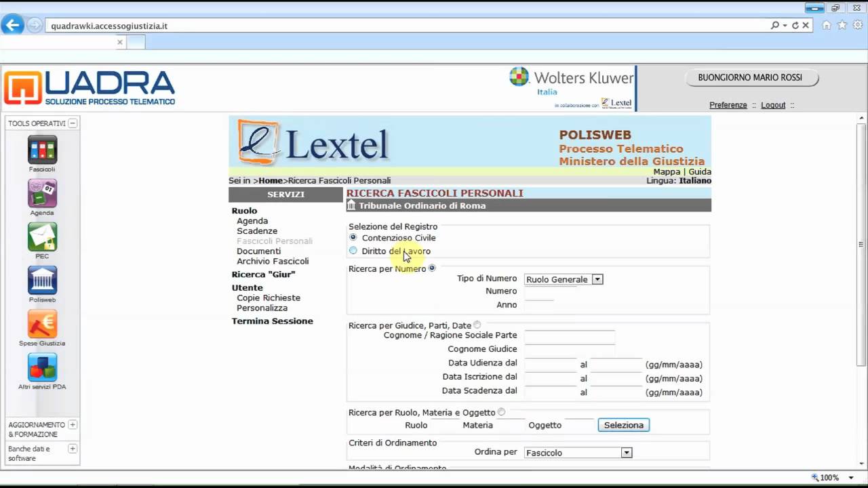
Task: Open the Tipo di Numero dropdown
Action: click(x=564, y=279)
